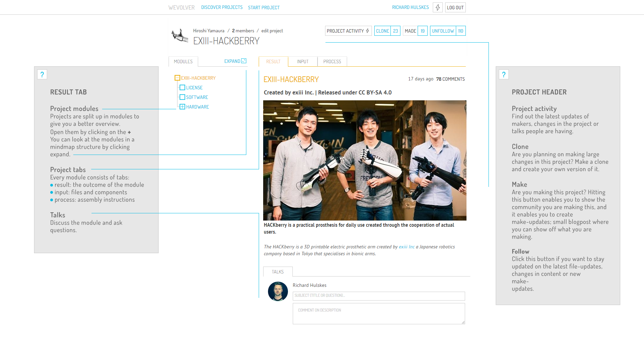View made count 19
644x337 pixels.
pos(423,31)
